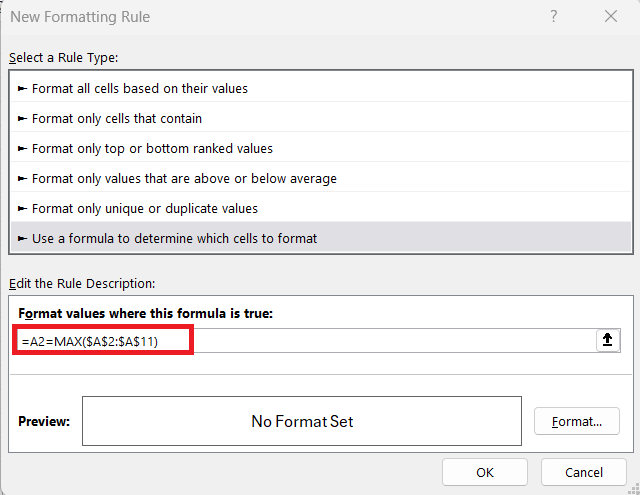This screenshot has height=495, width=640.
Task: Choose 'Format only top or bottom ranked values'
Action: click(x=321, y=149)
